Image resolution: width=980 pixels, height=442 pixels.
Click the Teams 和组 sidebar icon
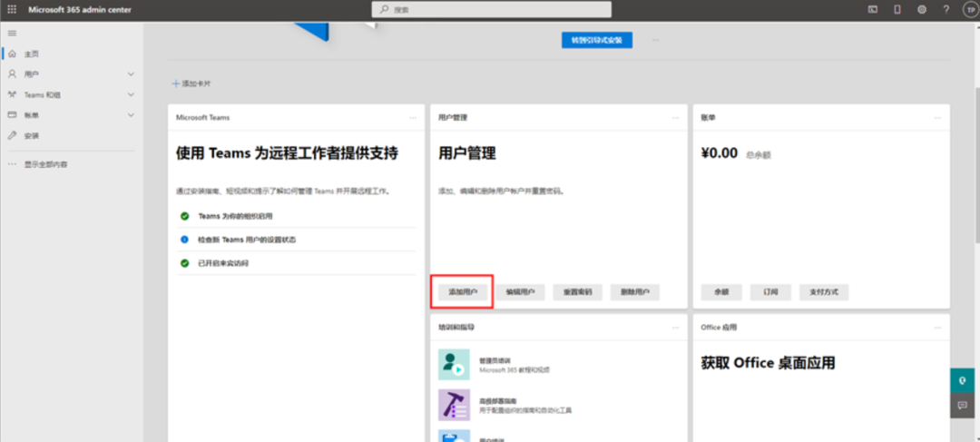click(x=12, y=94)
